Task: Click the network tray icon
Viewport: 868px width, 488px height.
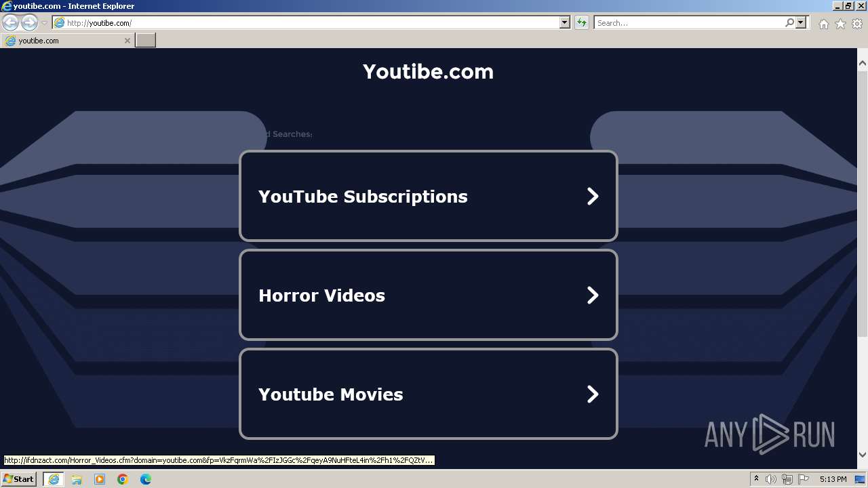Action: [x=787, y=479]
